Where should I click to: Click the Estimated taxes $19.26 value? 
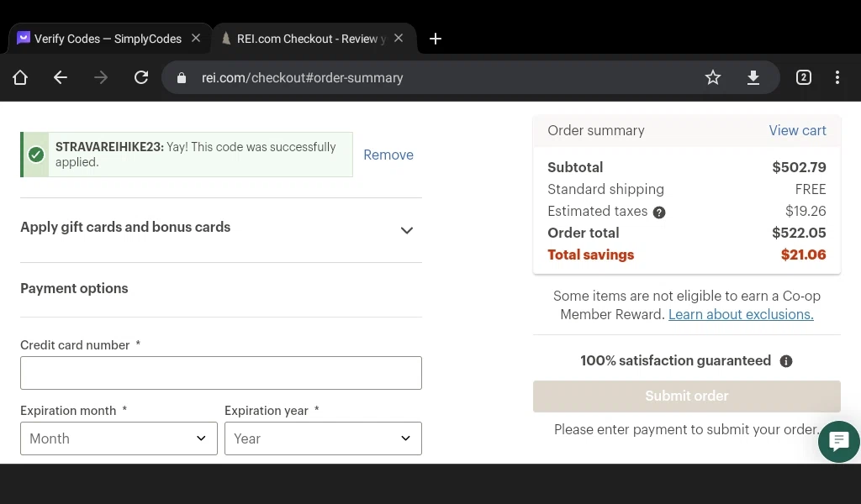click(x=806, y=211)
